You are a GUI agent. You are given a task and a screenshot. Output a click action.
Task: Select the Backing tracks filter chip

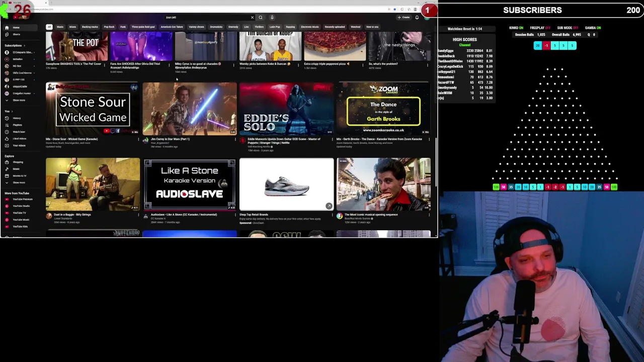click(90, 27)
